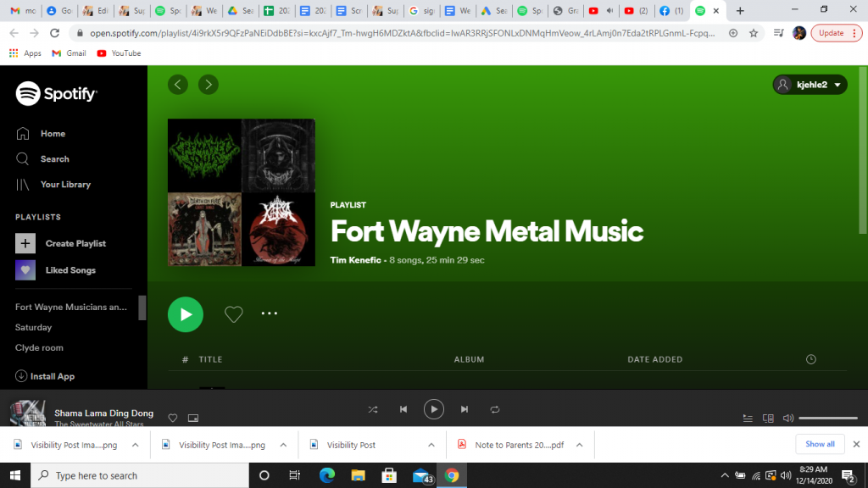Click the playlist cover art collage
Screen dimensions: 868x488
pyautogui.click(x=242, y=192)
